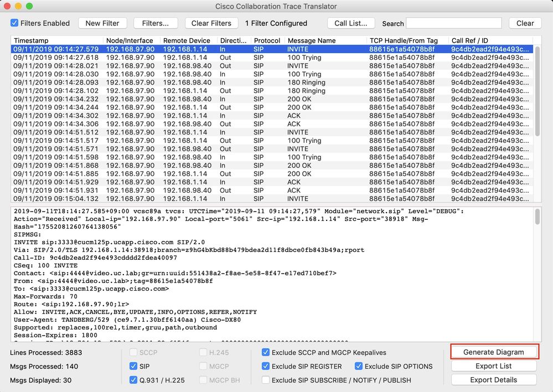Sort by Message Name column header
This screenshot has height=392, width=553.
(326, 40)
